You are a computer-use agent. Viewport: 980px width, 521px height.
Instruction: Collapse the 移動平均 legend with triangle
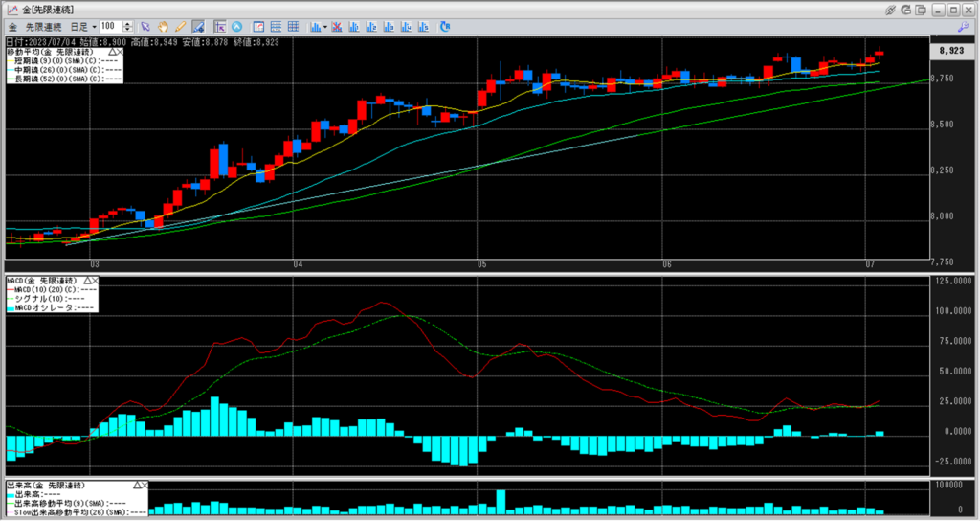tap(110, 51)
